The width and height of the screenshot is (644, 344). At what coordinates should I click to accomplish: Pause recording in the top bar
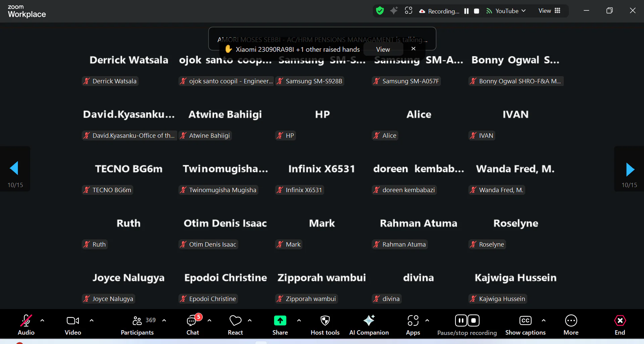coord(466,11)
